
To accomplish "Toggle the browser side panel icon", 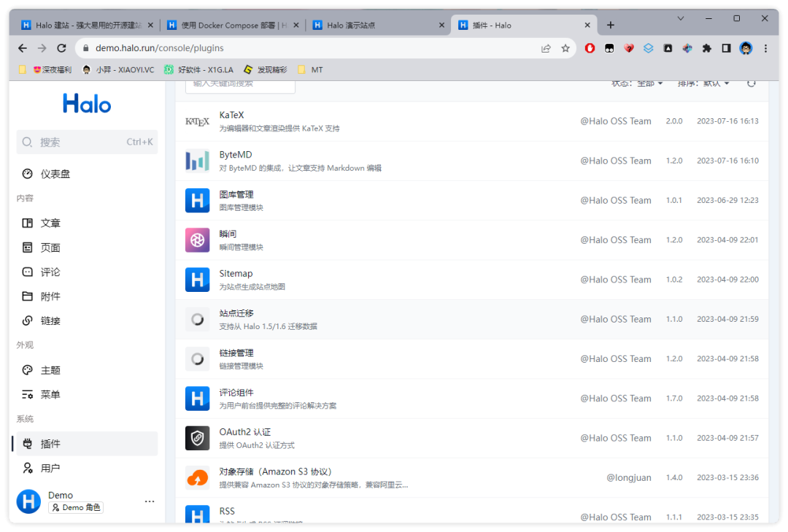I will pos(726,48).
